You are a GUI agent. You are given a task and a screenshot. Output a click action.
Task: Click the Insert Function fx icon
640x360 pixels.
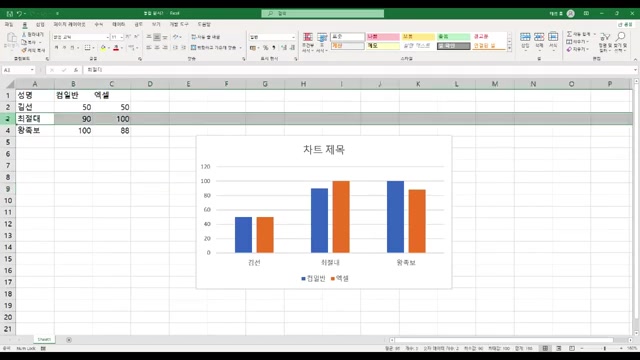pos(76,70)
